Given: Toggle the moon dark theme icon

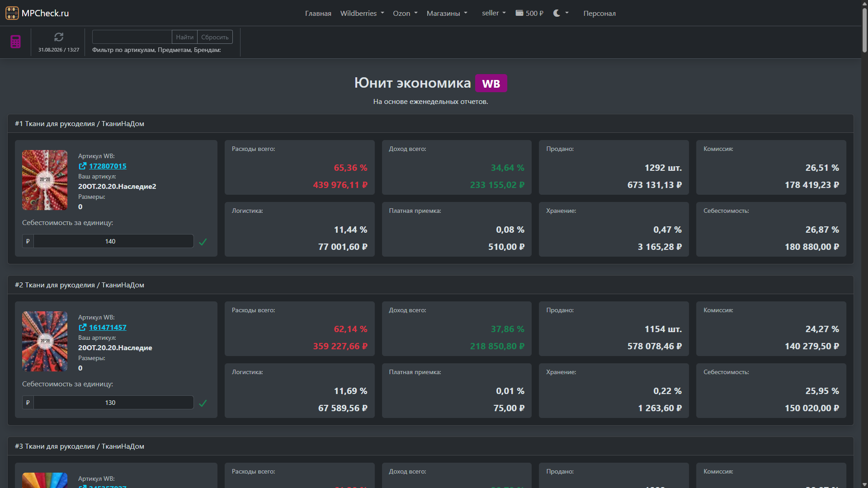Looking at the screenshot, I should 557,13.
